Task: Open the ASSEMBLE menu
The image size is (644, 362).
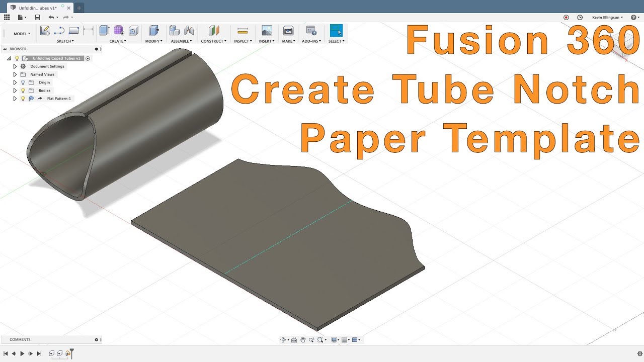Action: pyautogui.click(x=182, y=41)
